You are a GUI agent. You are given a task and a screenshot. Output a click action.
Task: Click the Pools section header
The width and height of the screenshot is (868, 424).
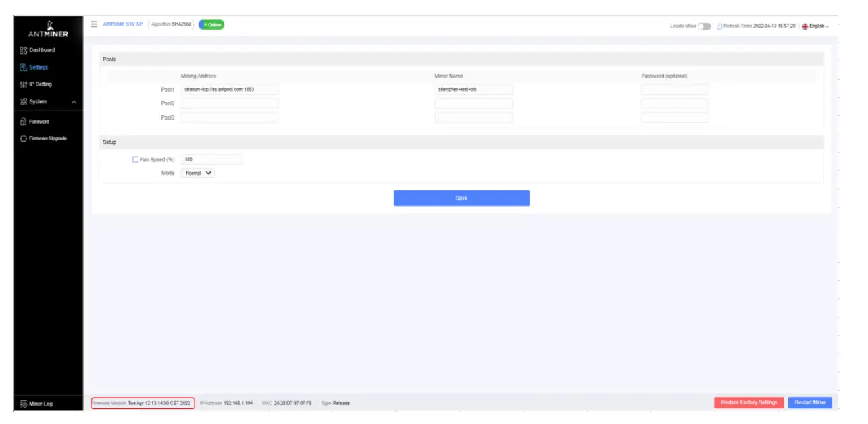[x=461, y=59]
